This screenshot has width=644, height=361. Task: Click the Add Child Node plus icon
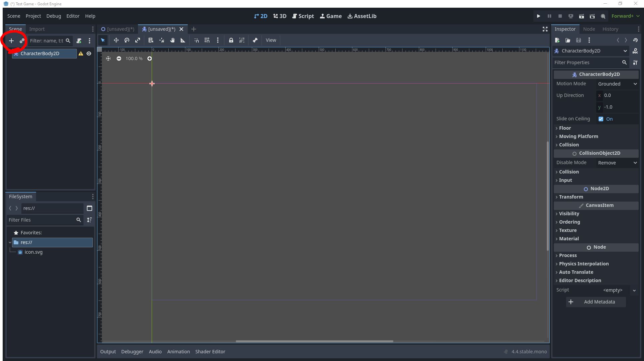[11, 41]
